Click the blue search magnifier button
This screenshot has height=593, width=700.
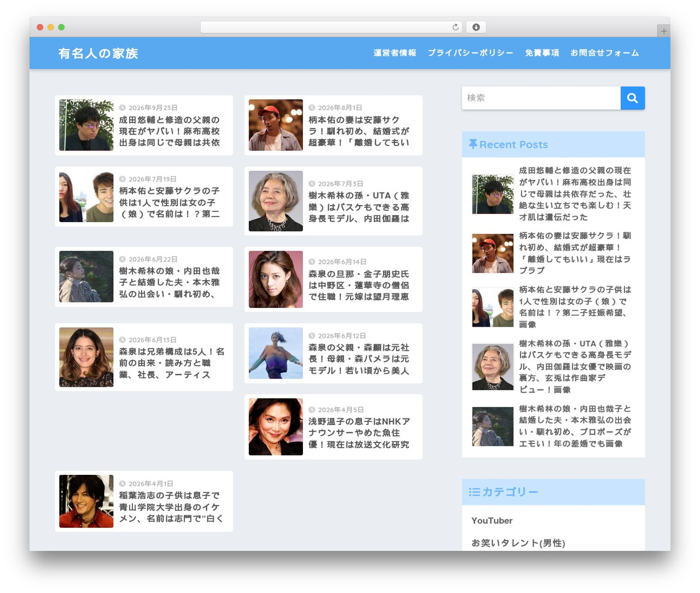(633, 98)
